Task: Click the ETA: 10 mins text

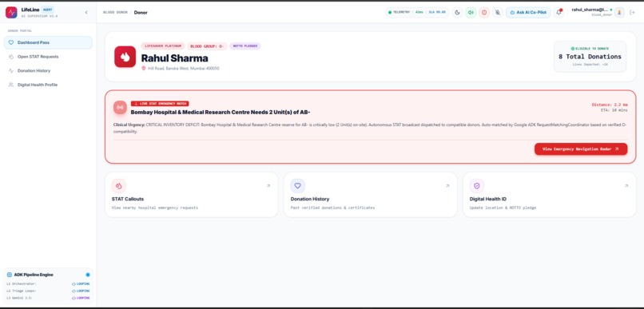Action: tap(614, 110)
